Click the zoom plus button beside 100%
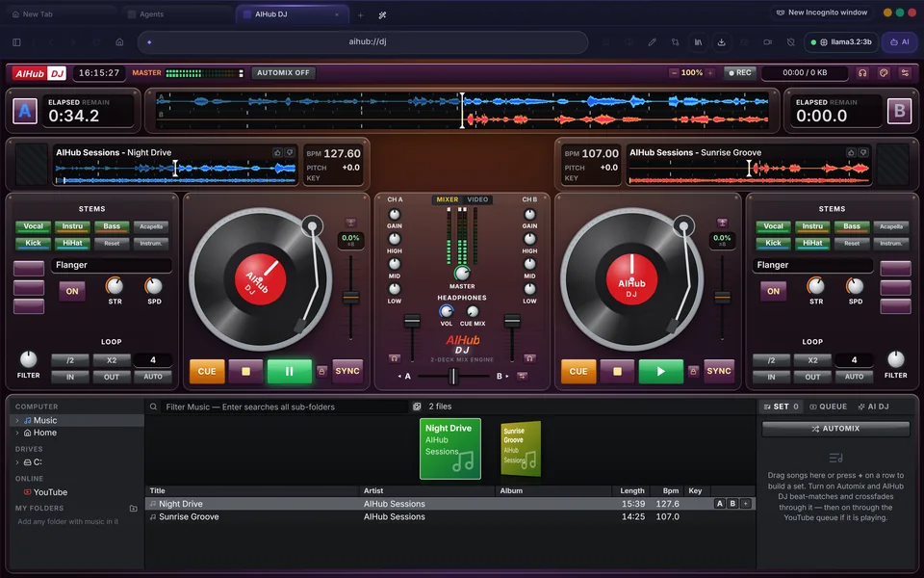 pos(710,72)
